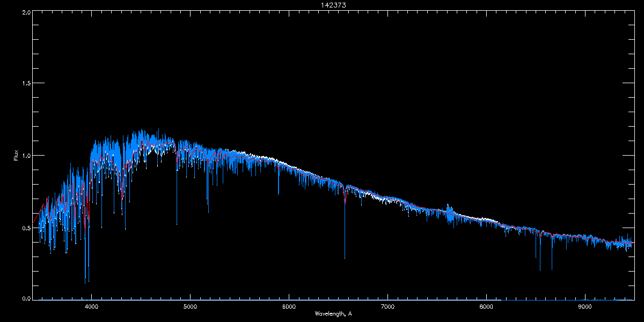Select the 5000 x-axis tick label
The image size is (644, 322).
190,307
